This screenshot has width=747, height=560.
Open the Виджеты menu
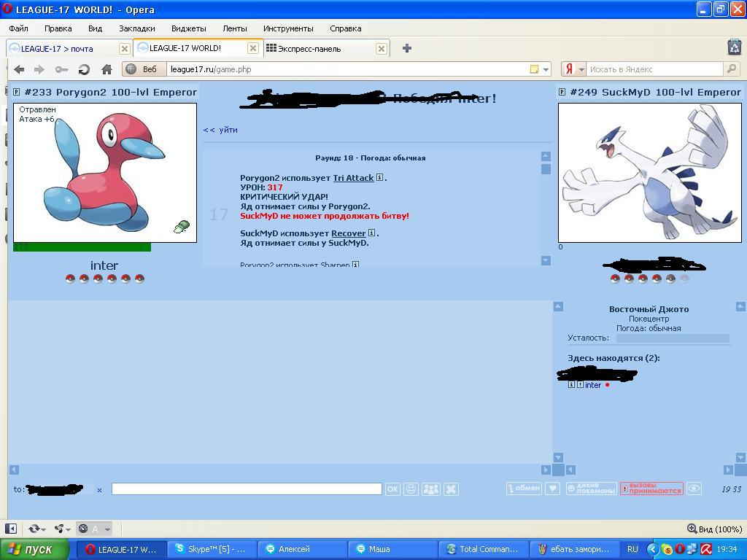click(189, 28)
